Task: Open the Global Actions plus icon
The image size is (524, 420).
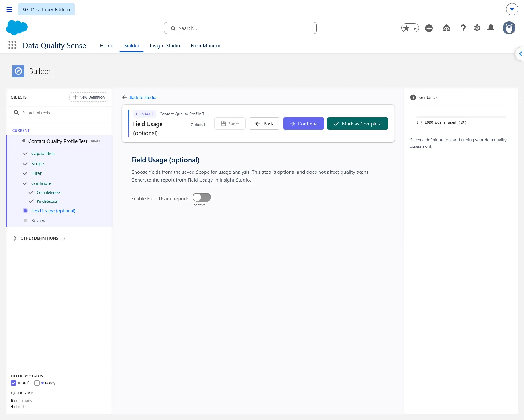Action: point(429,28)
